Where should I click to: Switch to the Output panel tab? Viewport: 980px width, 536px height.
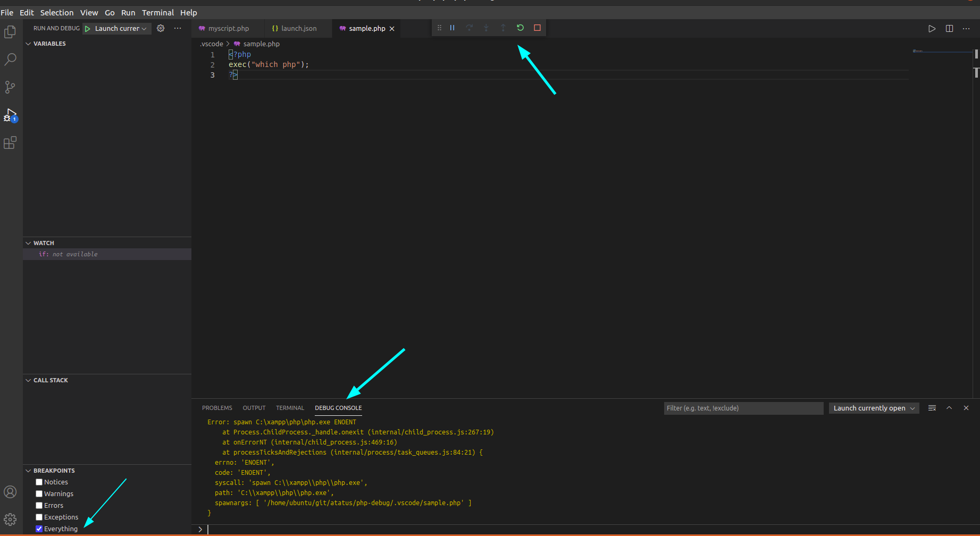(x=254, y=408)
